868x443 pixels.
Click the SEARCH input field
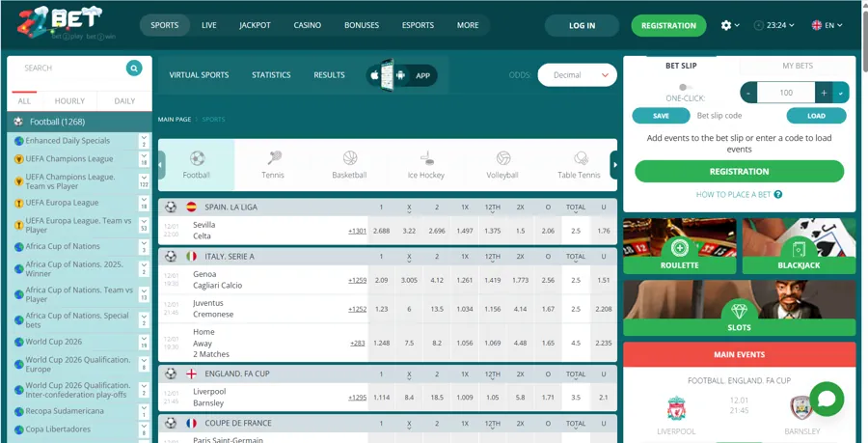tap(69, 69)
